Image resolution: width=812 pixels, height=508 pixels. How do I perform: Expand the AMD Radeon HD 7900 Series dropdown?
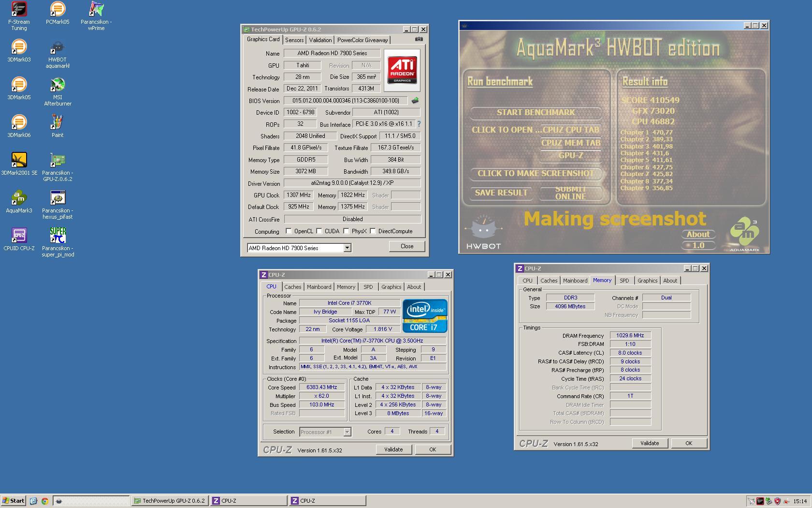(347, 248)
